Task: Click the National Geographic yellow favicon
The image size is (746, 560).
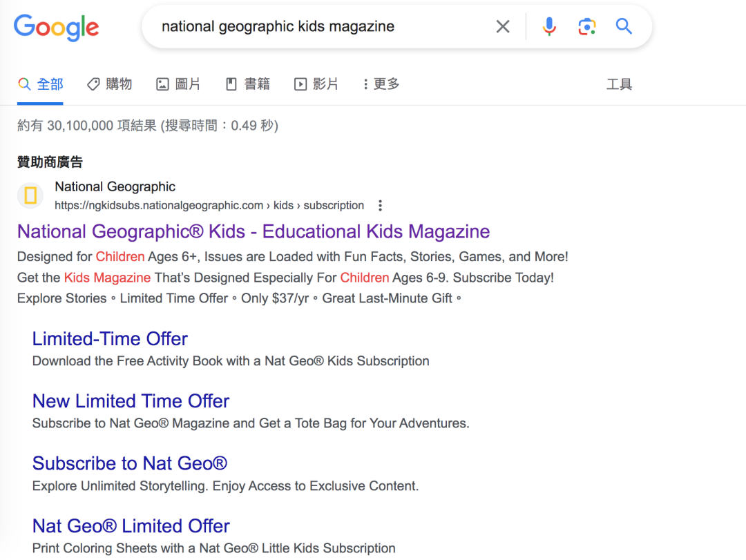Action: [30, 195]
